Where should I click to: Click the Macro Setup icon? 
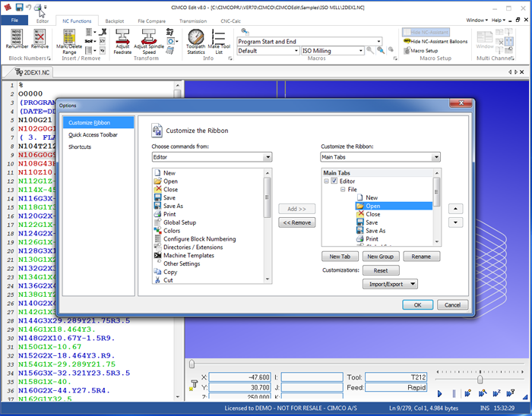tap(407, 50)
